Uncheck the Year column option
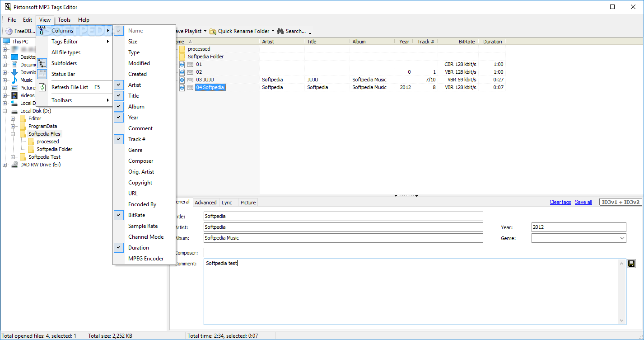 pyautogui.click(x=119, y=118)
